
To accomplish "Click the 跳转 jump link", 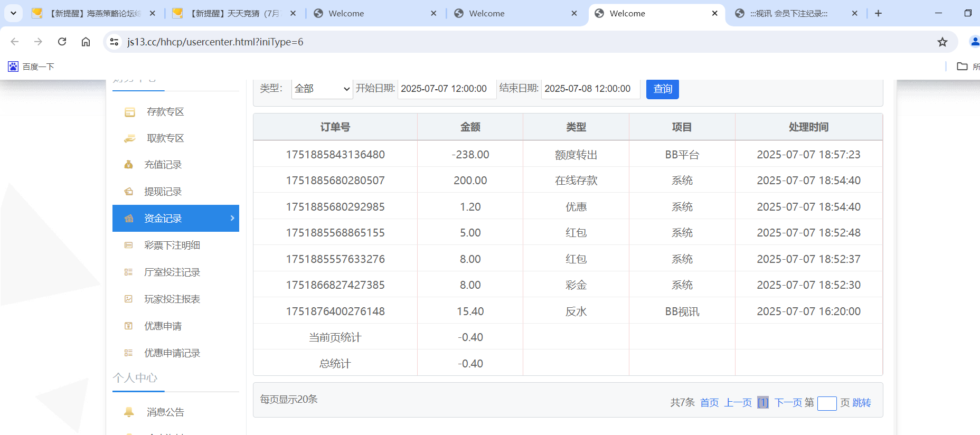I will pos(861,403).
